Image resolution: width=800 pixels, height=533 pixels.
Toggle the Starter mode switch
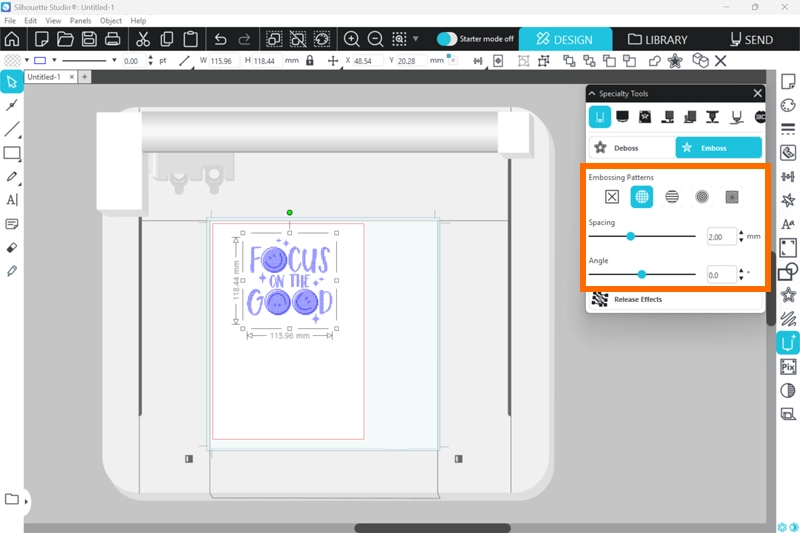coord(447,39)
